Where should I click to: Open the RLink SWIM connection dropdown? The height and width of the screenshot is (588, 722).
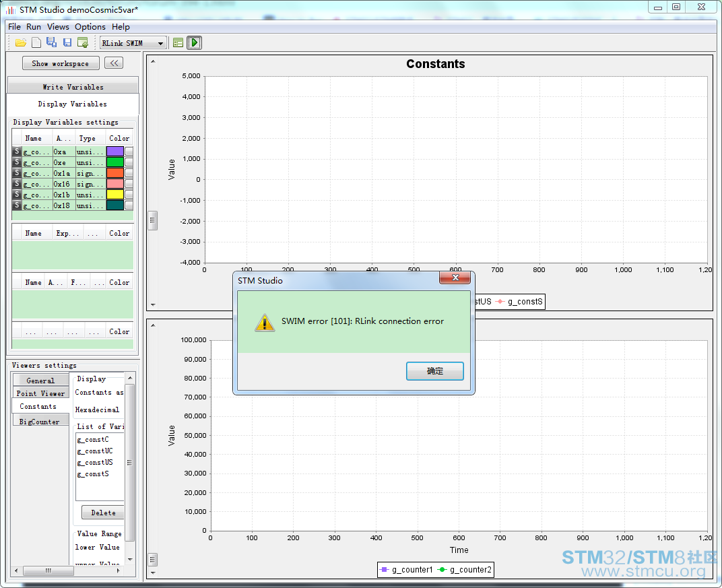160,43
